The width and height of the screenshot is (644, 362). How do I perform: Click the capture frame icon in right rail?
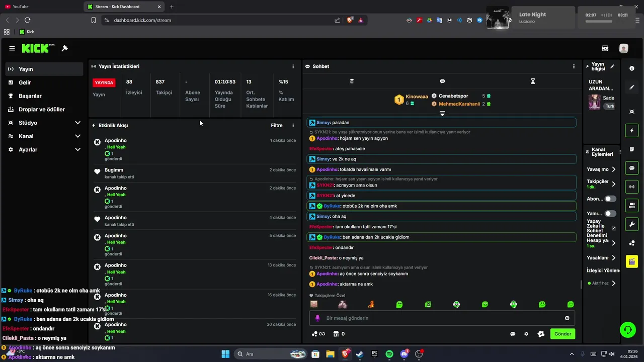tap(632, 112)
